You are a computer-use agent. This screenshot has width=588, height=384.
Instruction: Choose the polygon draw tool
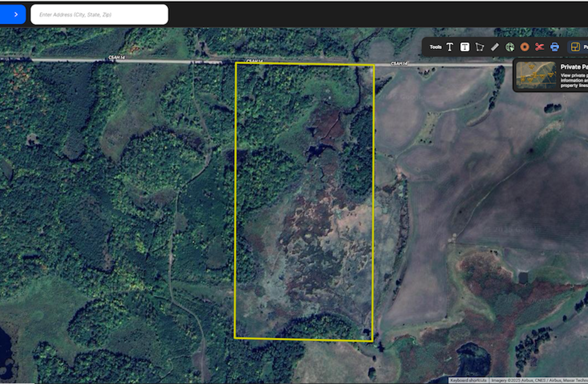click(480, 47)
